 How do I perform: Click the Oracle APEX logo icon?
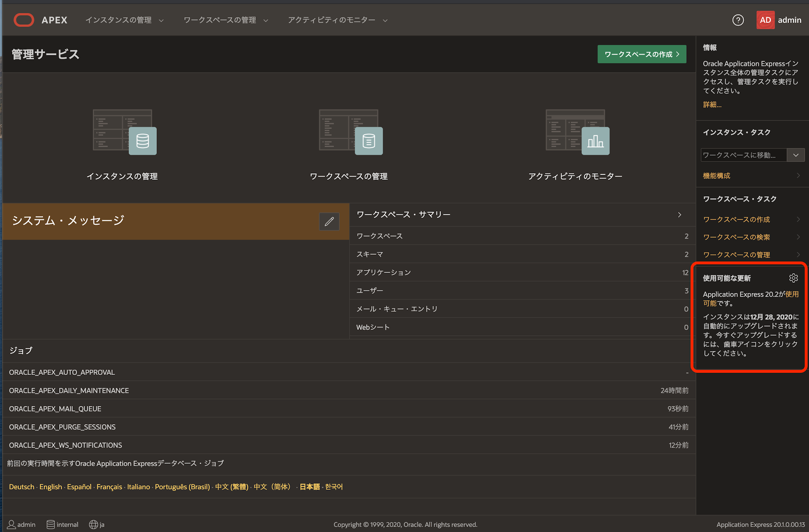(x=24, y=20)
